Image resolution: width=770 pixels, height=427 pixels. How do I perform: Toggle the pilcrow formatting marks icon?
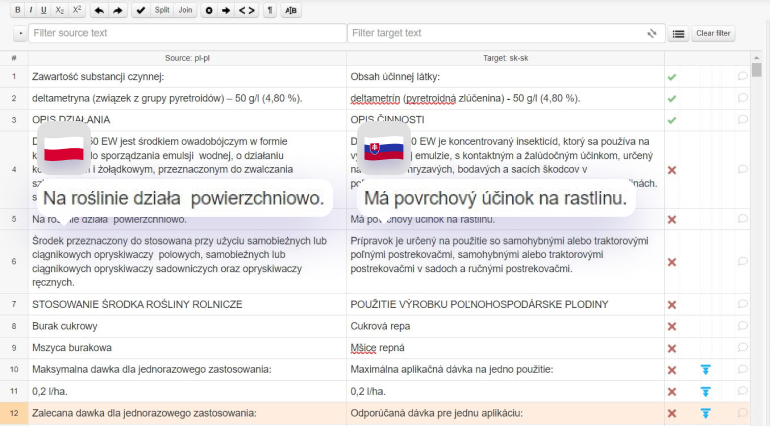tap(269, 10)
